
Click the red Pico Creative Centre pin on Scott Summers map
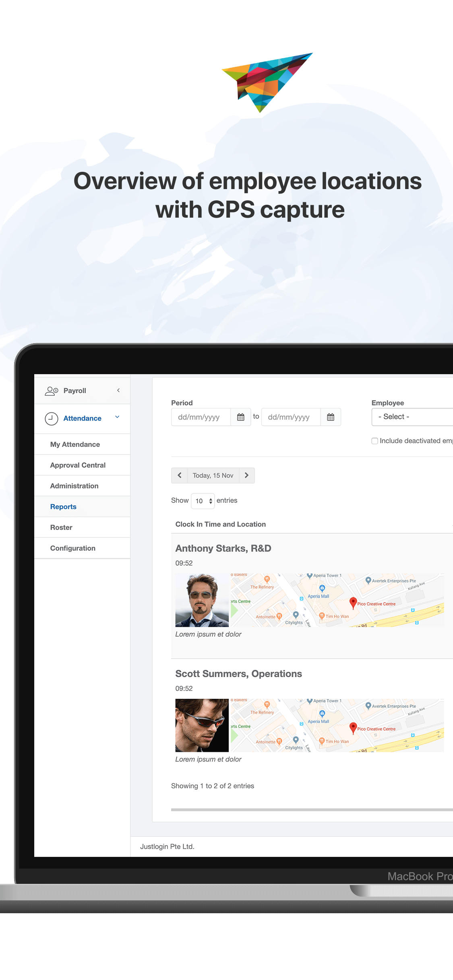353,727
